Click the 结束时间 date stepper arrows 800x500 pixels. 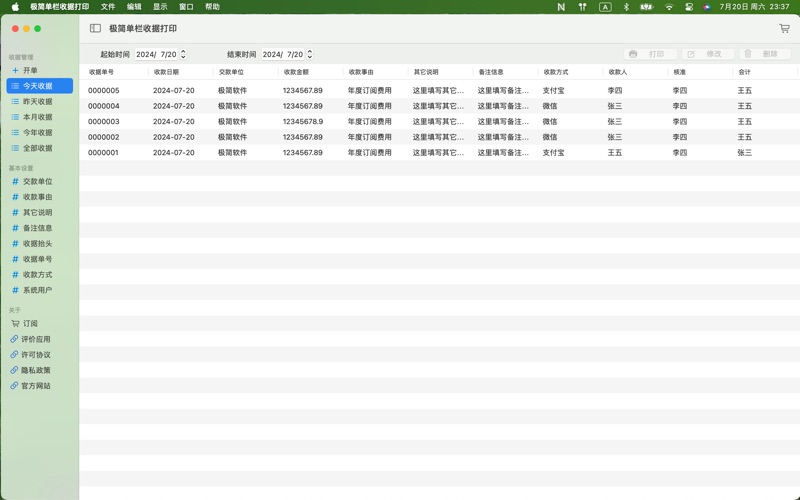click(x=310, y=54)
